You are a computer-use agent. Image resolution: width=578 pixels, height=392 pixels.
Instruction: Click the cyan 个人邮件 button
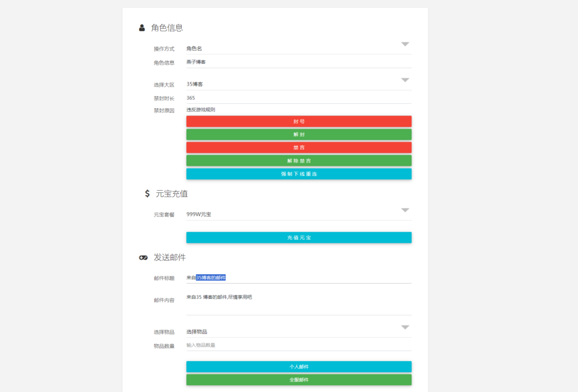click(x=299, y=367)
